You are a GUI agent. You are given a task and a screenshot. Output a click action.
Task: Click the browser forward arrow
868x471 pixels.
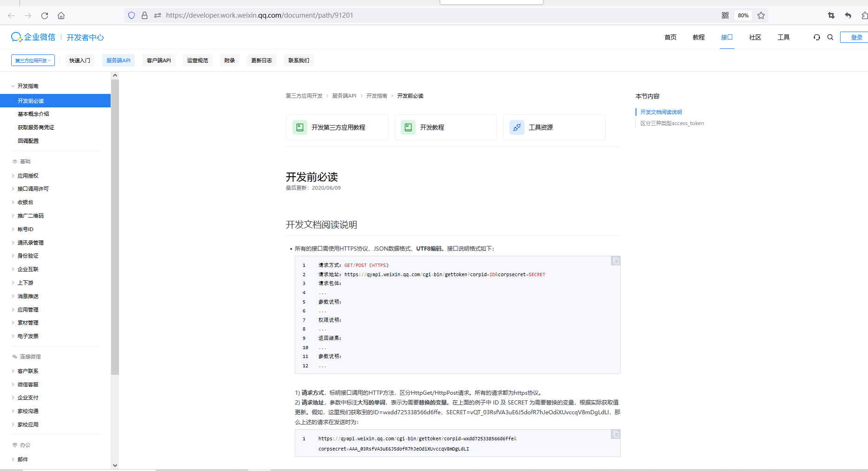pyautogui.click(x=28, y=15)
